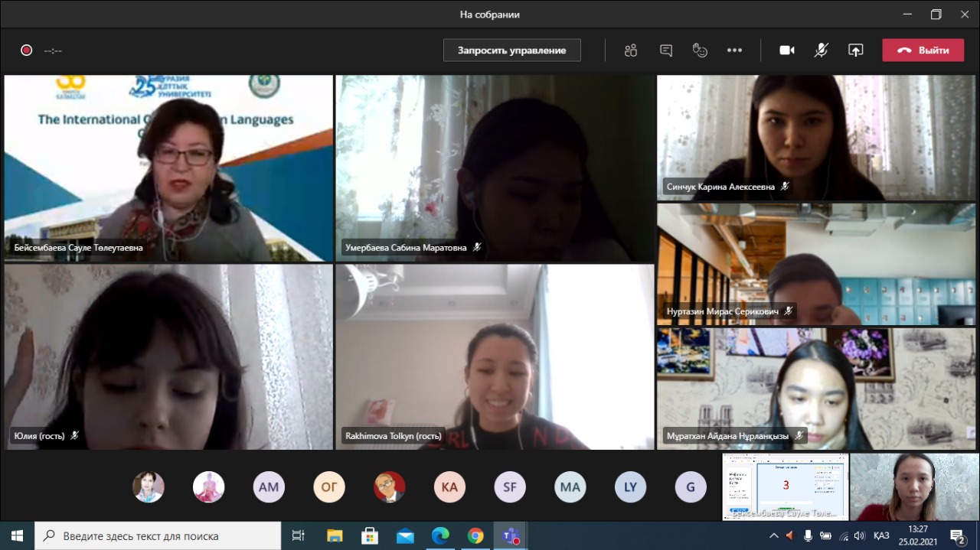This screenshot has width=980, height=550.
Task: Open Microsoft Edge from the taskbar
Action: click(x=440, y=535)
